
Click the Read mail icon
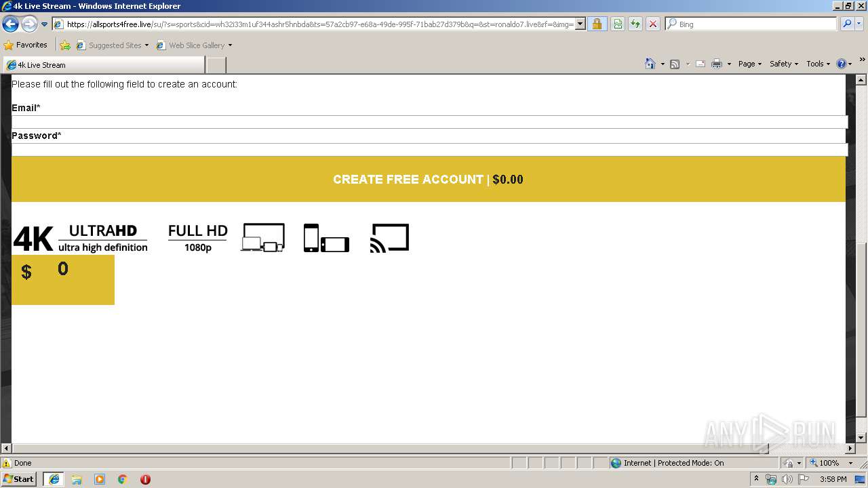click(701, 64)
